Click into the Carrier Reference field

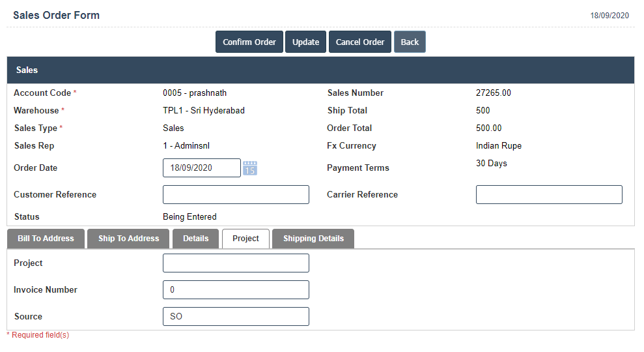[x=549, y=195]
